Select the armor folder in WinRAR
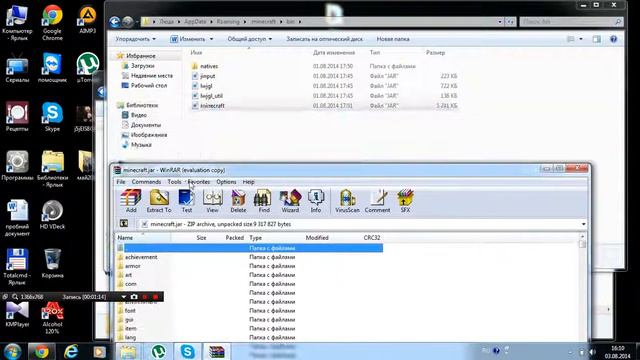 click(x=133, y=266)
